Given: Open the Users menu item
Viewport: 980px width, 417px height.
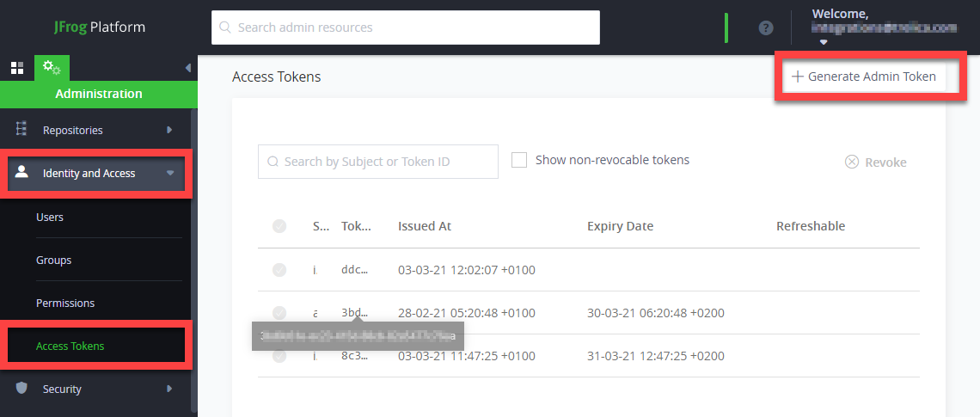Looking at the screenshot, I should [50, 218].
